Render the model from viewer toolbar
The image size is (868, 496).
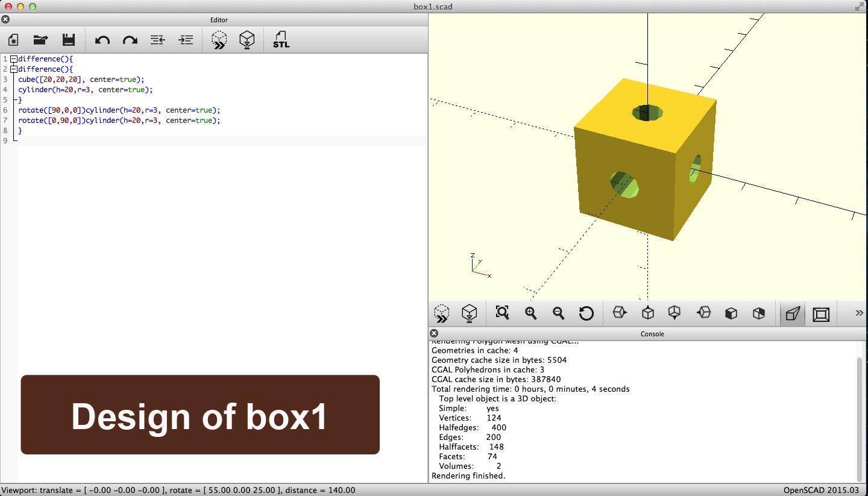pos(470,313)
